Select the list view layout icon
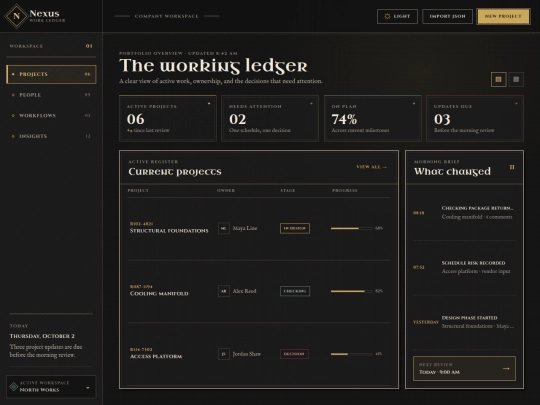The height and width of the screenshot is (405, 540). [x=516, y=80]
